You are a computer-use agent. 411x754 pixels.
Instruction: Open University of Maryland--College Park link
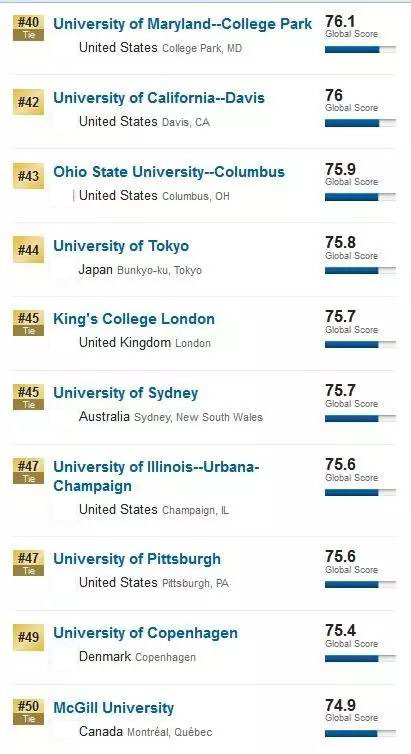182,24
